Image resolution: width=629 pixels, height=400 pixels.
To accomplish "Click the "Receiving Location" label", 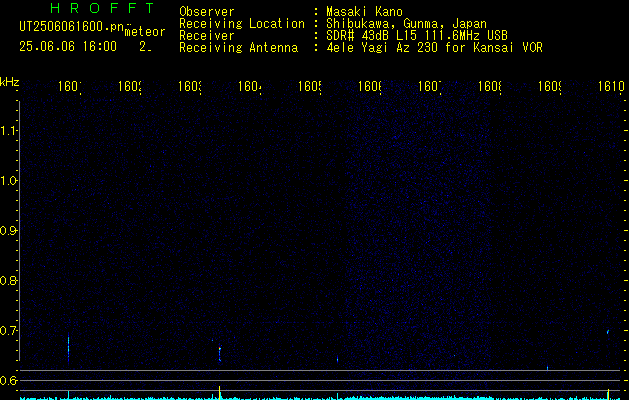I will pos(242,23).
